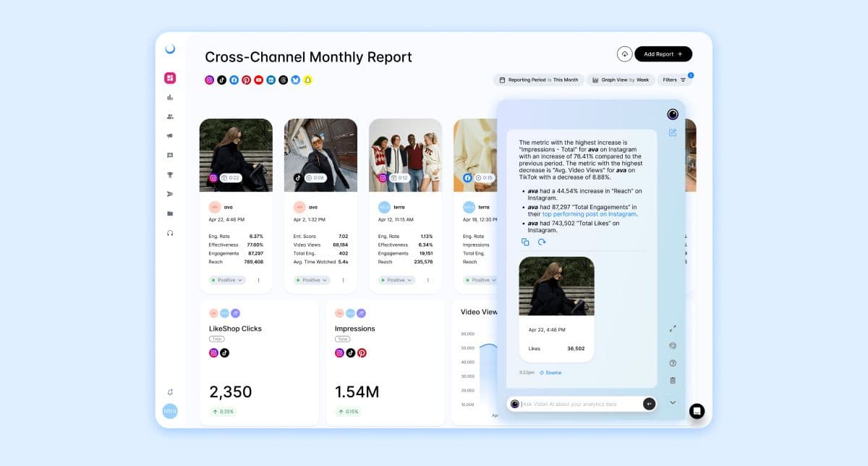Regenerate the Vision AI response
Viewport: 868px width, 466px height.
tap(541, 242)
